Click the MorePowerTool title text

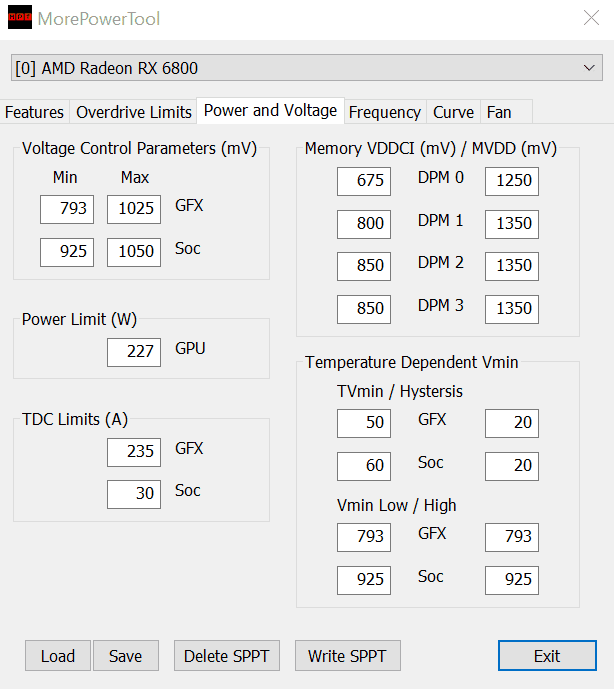99,19
